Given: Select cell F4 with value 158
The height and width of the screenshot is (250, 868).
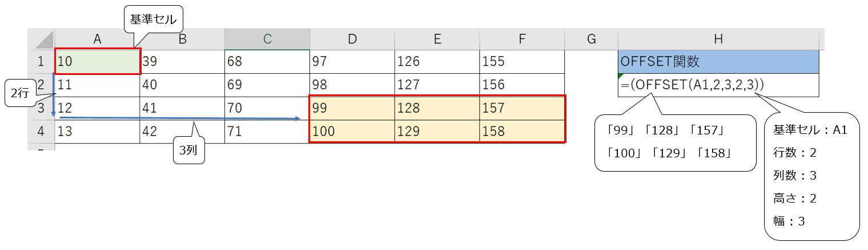Looking at the screenshot, I should click(x=521, y=132).
